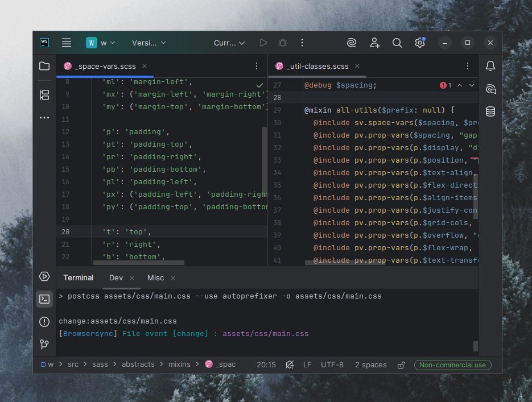The width and height of the screenshot is (532, 402).
Task: Click the terminal vertical scrollbar
Action: click(475, 346)
